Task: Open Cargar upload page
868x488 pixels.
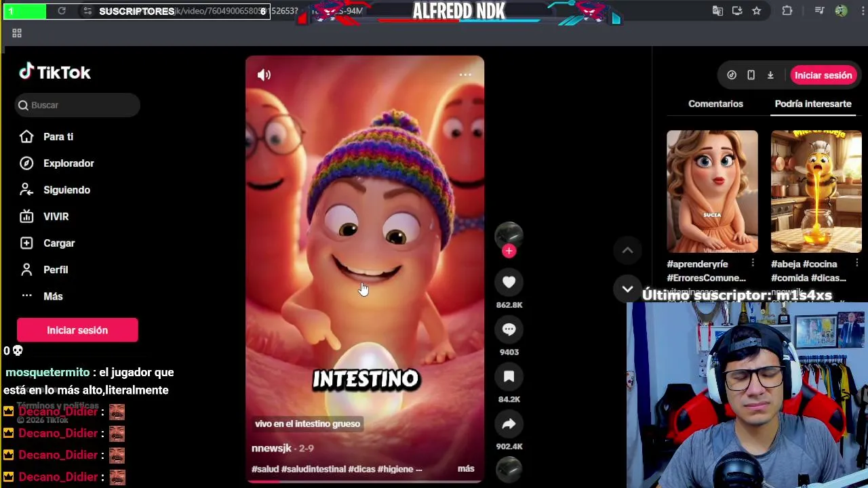Action: [59, 243]
